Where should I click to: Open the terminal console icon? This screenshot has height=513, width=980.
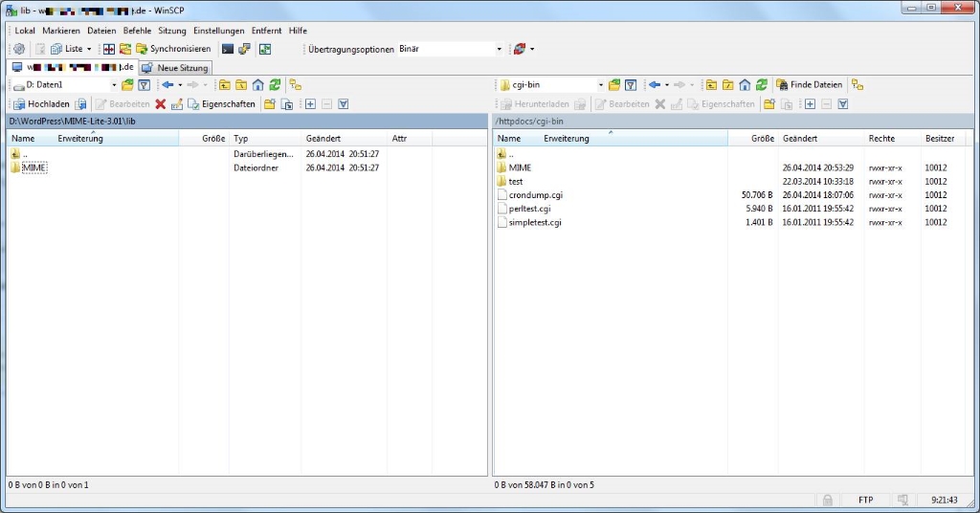pos(228,49)
